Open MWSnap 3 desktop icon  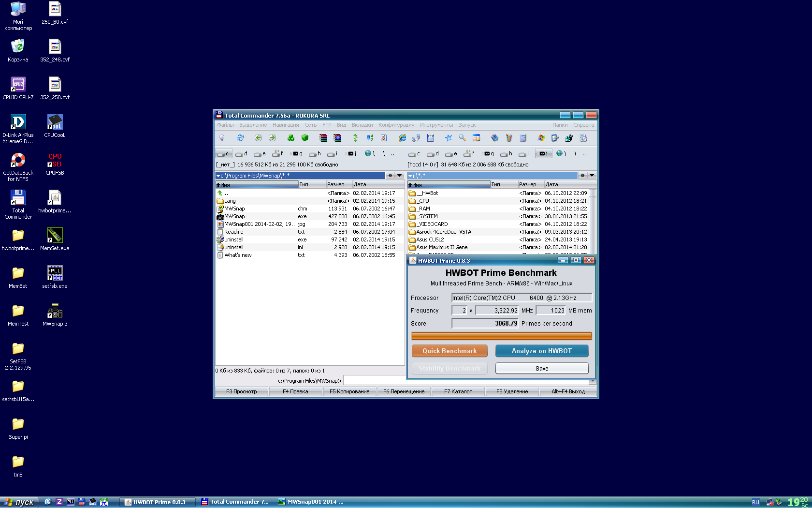coord(55,314)
